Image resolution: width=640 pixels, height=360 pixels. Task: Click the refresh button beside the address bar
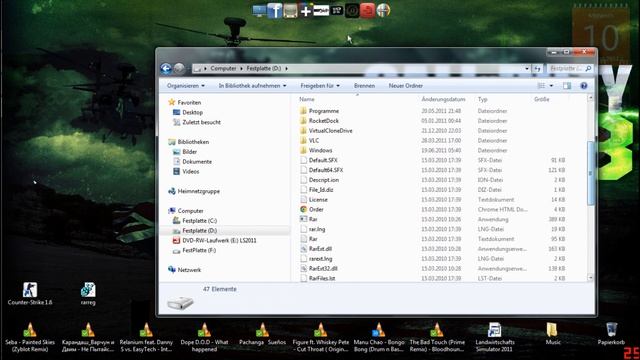coord(538,69)
